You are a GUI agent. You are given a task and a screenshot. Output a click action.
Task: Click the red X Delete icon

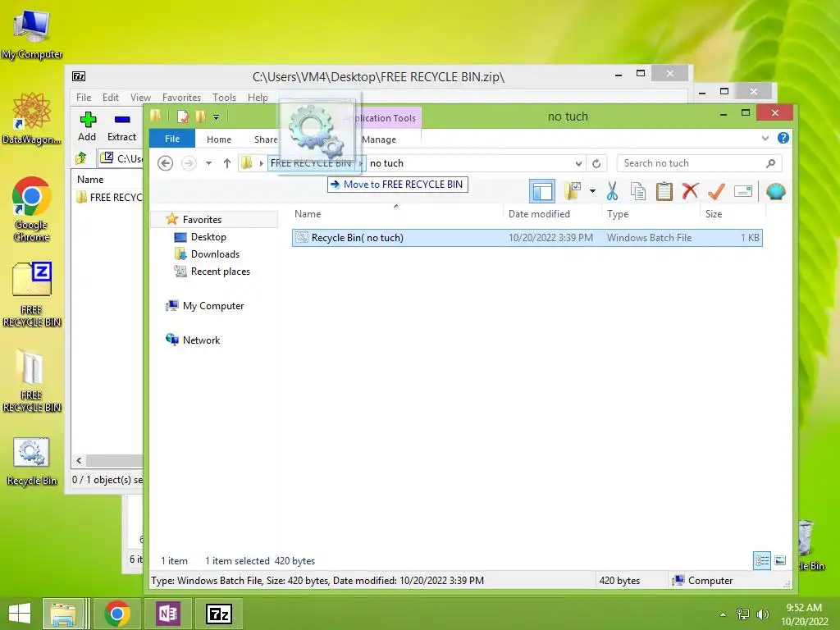coord(690,190)
